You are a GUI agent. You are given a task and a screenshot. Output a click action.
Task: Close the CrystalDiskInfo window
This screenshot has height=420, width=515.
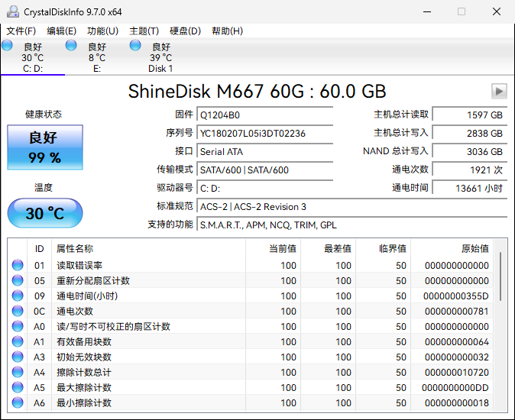pyautogui.click(x=497, y=11)
